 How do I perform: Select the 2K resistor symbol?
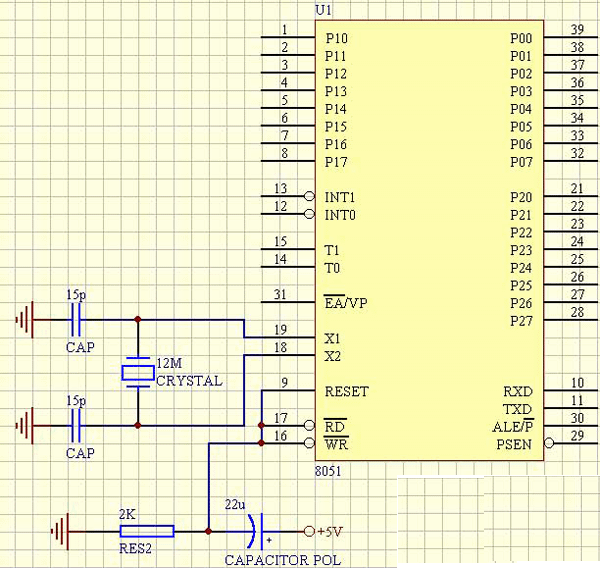pyautogui.click(x=147, y=531)
